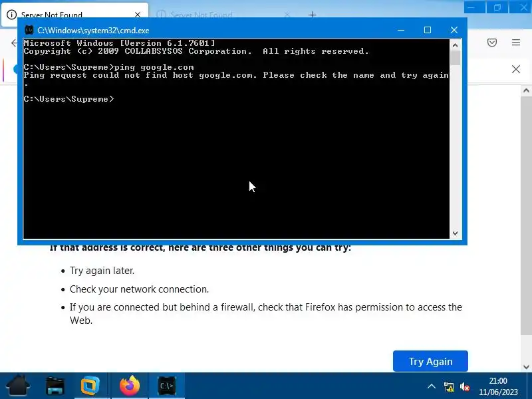Click Firefox back arrow button
The image size is (532, 399).
(14, 43)
